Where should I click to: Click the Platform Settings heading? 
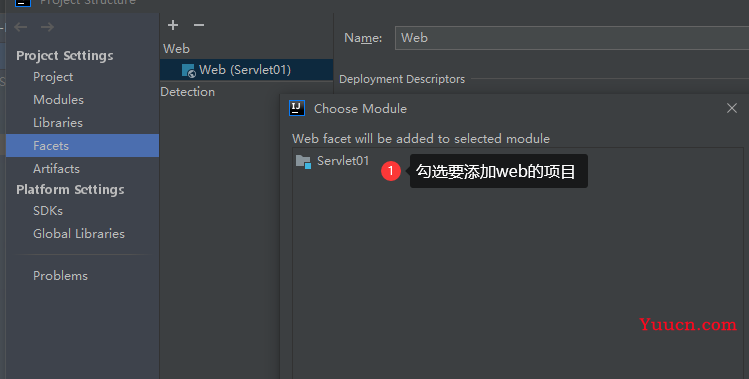click(x=70, y=190)
